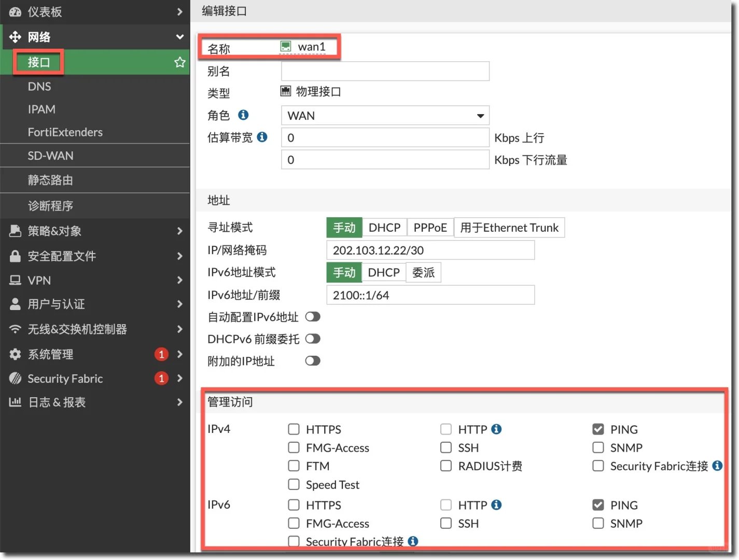Enable the IPv4 HTTPS management access checkbox
Screen dimensions: 739x560
pyautogui.click(x=294, y=429)
